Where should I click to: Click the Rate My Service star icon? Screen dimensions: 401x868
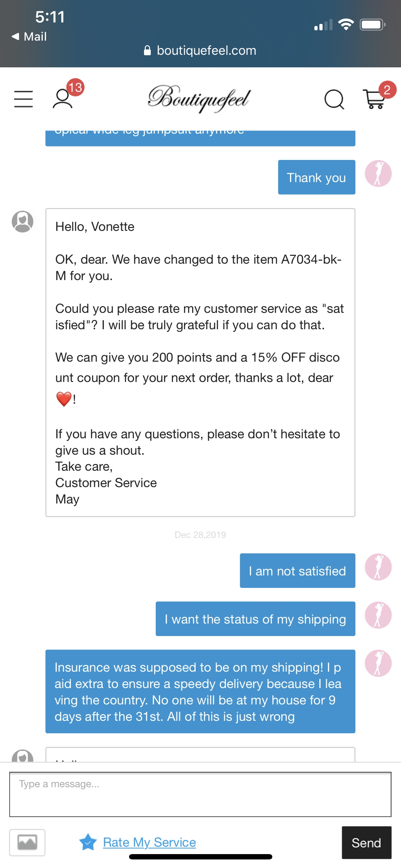pyautogui.click(x=88, y=842)
